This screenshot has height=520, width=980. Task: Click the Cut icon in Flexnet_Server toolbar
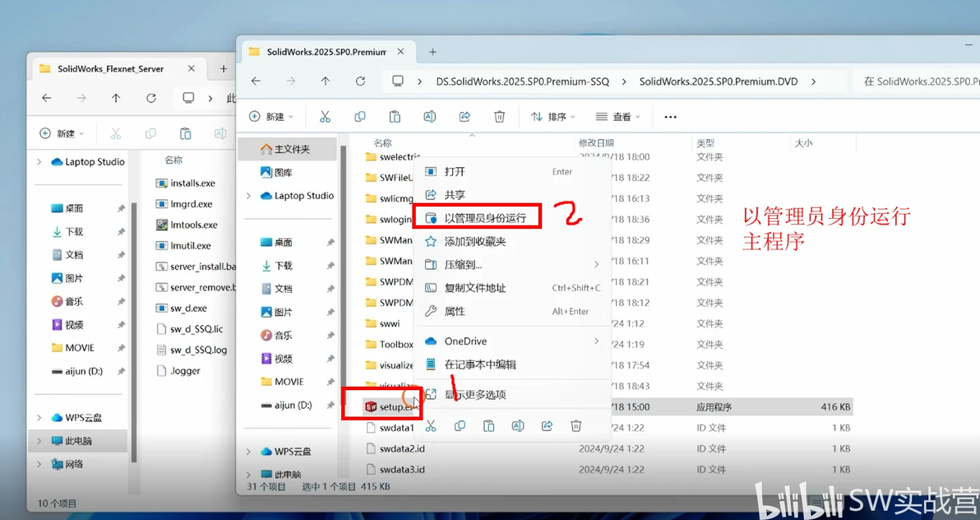pyautogui.click(x=116, y=133)
